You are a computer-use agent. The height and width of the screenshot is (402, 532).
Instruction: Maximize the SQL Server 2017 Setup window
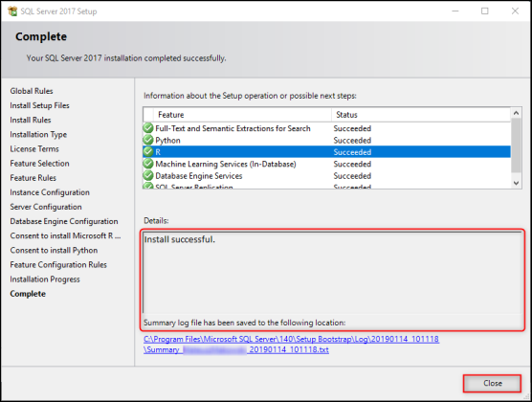click(x=485, y=11)
